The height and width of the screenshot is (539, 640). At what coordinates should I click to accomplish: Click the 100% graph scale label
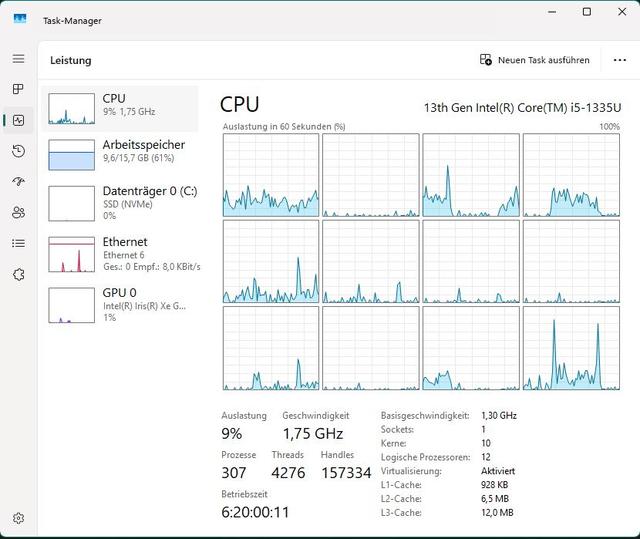[609, 127]
